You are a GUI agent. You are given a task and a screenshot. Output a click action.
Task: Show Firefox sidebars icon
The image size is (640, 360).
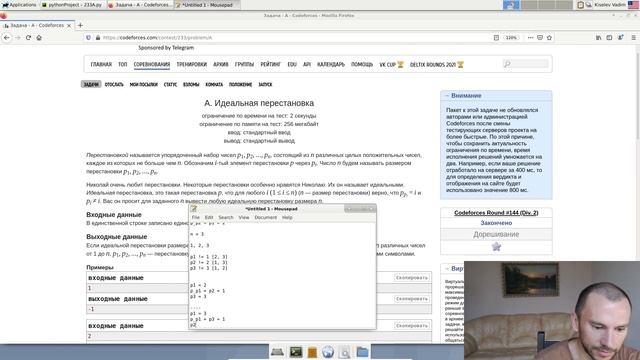tap(609, 38)
